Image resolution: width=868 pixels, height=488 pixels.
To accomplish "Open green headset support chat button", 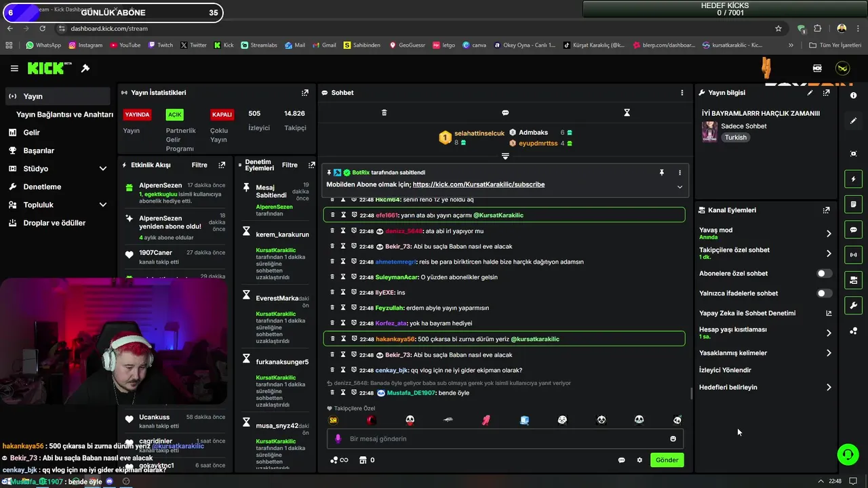I will tap(848, 454).
